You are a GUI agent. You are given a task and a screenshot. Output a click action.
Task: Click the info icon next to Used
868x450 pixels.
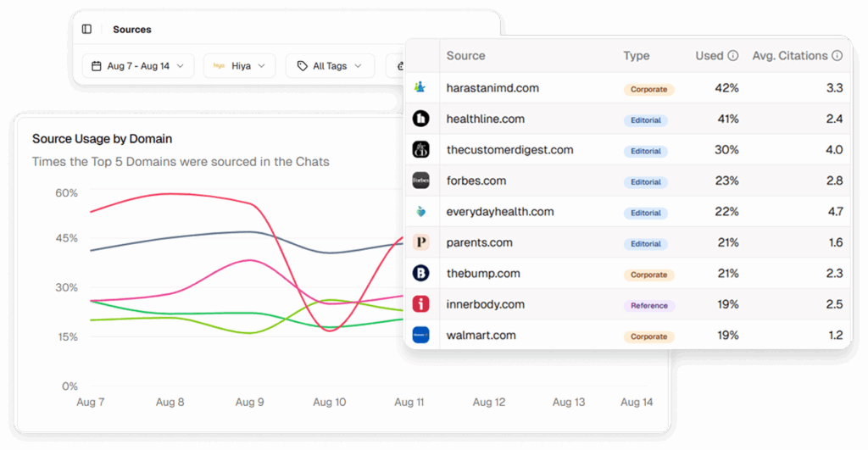pyautogui.click(x=733, y=56)
